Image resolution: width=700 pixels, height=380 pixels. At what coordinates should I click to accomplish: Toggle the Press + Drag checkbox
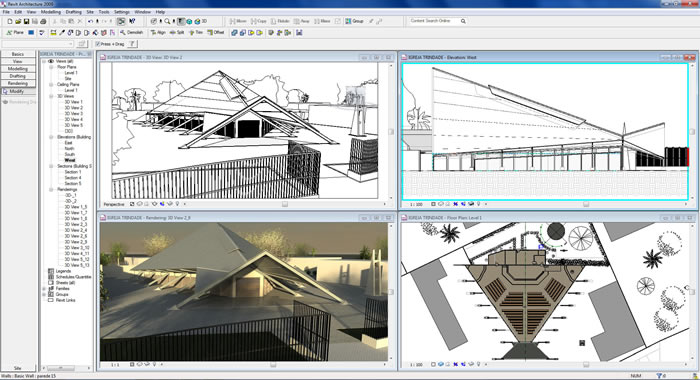point(98,44)
